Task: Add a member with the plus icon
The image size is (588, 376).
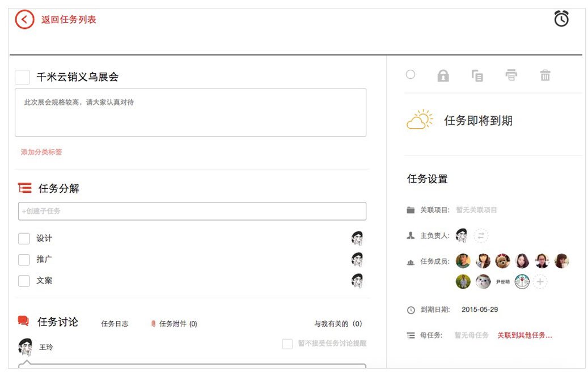Action: pyautogui.click(x=539, y=281)
